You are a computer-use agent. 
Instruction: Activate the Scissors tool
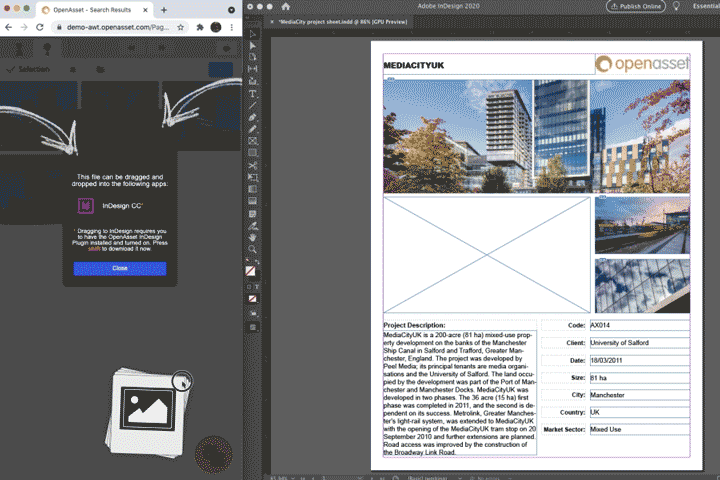pos(253,165)
